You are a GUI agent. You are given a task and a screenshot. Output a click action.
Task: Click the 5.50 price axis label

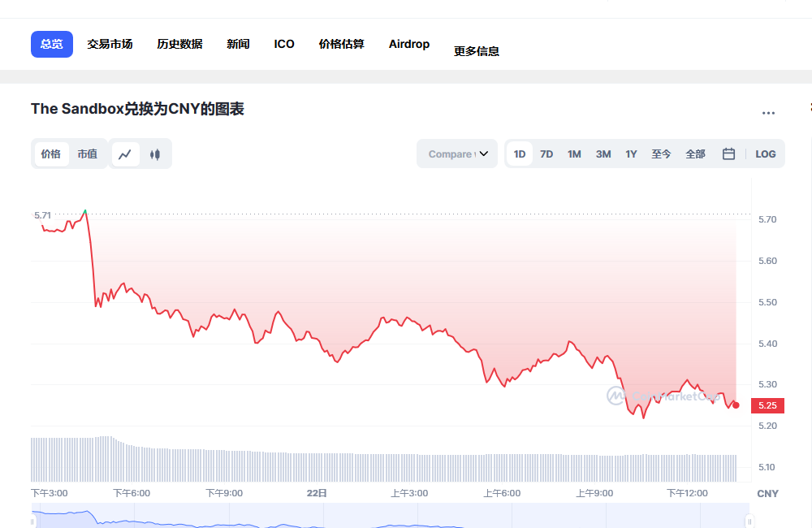767,302
